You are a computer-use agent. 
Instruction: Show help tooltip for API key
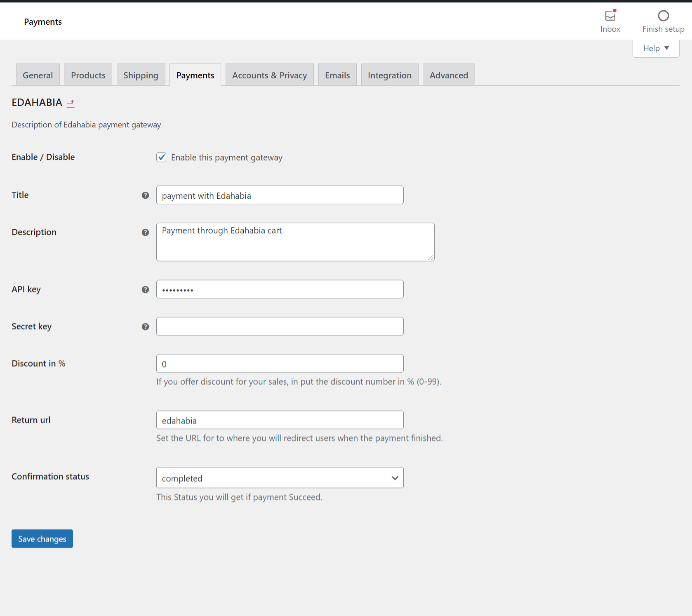click(x=145, y=289)
